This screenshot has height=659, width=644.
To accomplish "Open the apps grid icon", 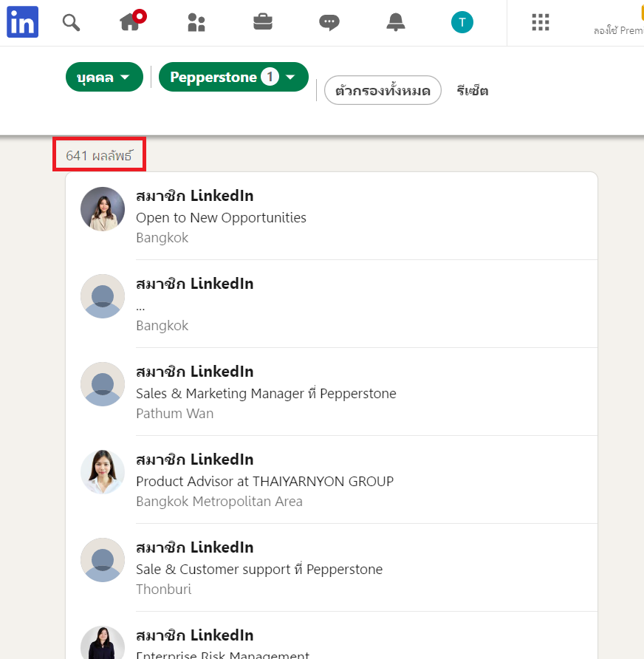I will [541, 23].
